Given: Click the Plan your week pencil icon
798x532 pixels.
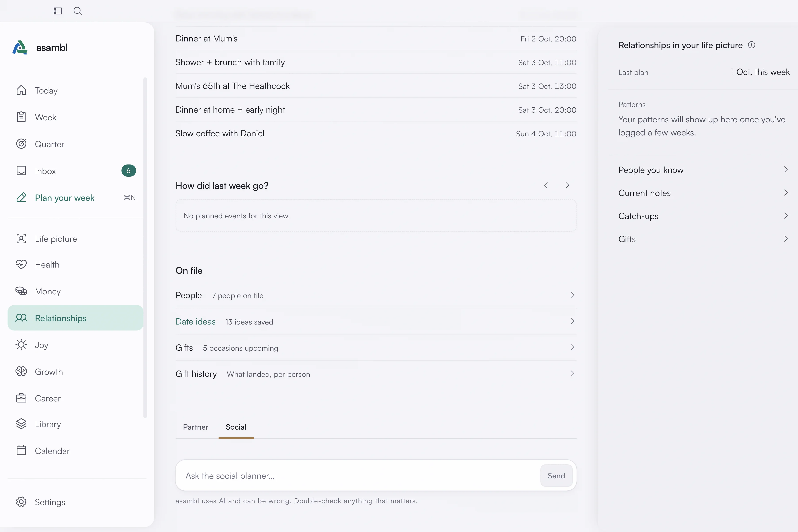Looking at the screenshot, I should point(21,198).
